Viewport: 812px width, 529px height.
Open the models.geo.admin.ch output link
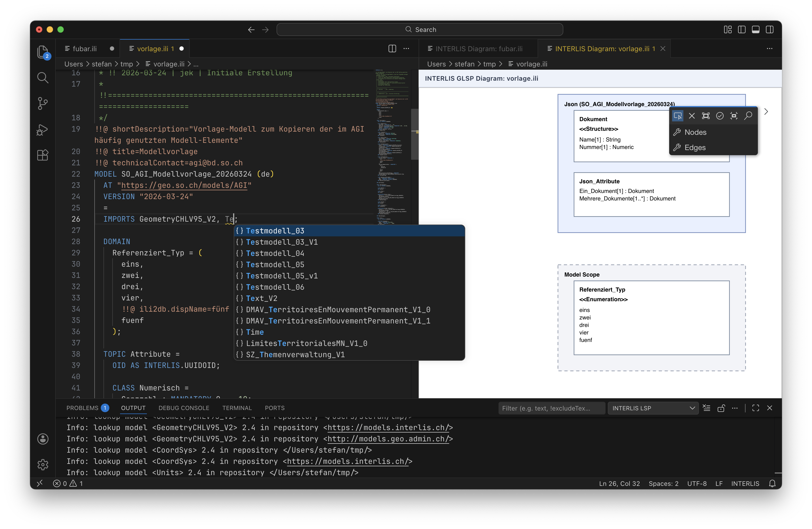coord(388,439)
